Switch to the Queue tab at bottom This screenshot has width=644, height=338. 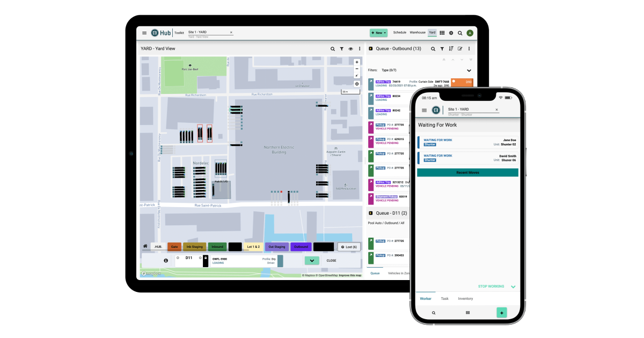coord(375,273)
